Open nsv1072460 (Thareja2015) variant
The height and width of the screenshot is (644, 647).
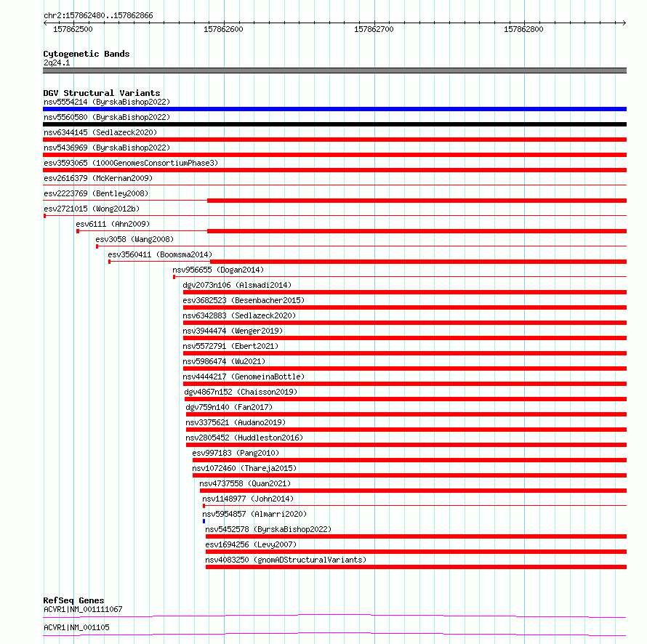(244, 468)
